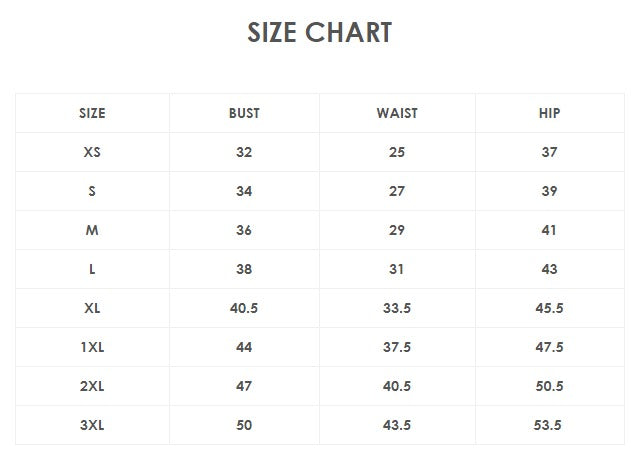Screen dimensions: 641x450
Task: Select the M size row label
Action: pos(92,230)
